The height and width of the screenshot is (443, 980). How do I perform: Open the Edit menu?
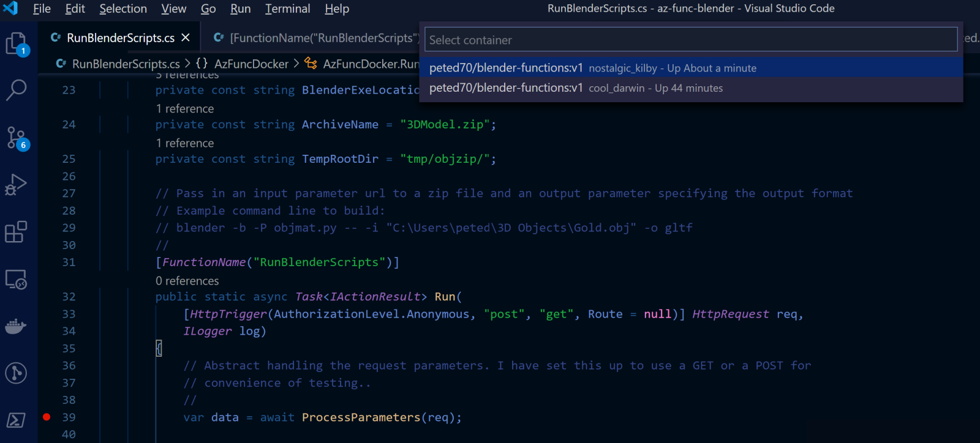[x=75, y=9]
